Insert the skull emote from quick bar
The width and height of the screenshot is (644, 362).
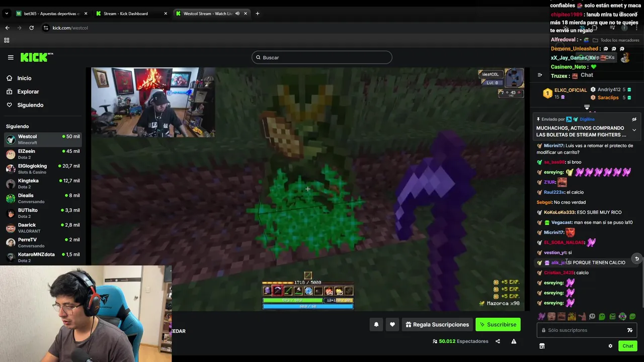click(592, 317)
